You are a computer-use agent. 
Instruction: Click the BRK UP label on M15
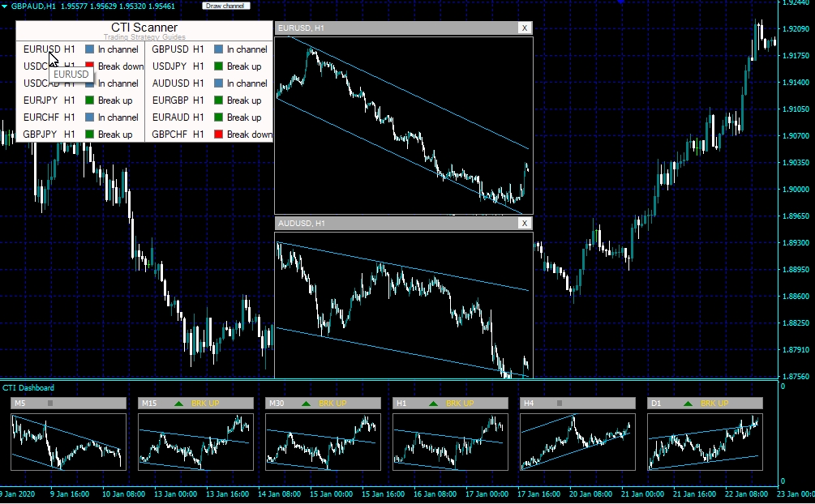click(x=205, y=404)
